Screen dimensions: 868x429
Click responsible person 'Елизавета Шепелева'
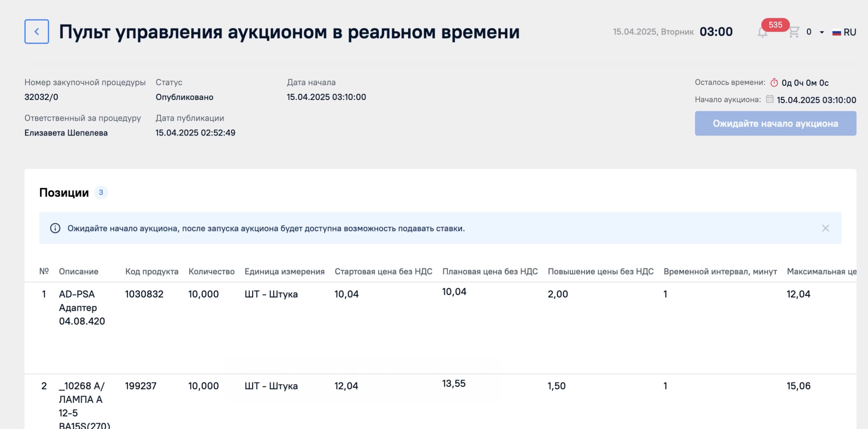pyautogui.click(x=66, y=133)
